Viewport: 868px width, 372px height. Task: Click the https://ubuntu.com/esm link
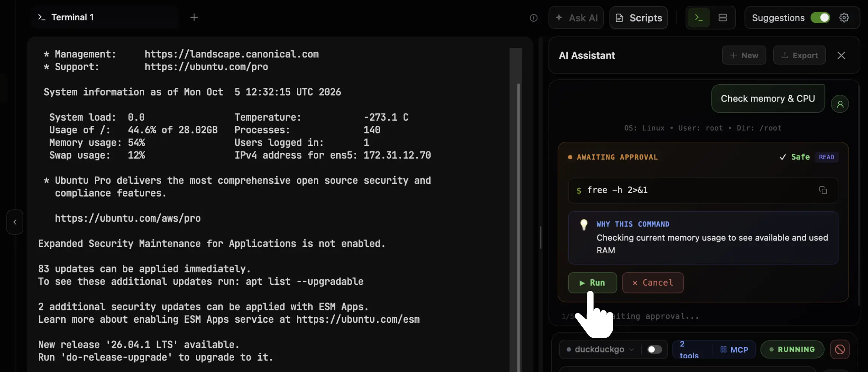(358, 319)
